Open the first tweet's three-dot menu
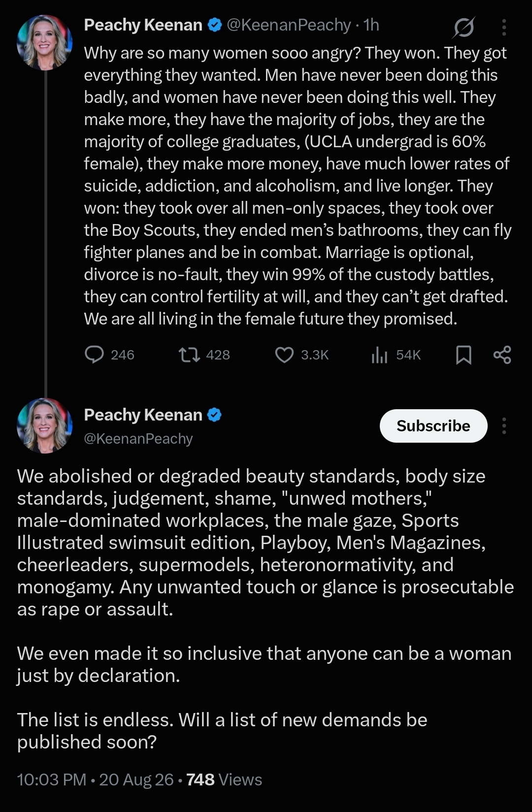 point(504,27)
